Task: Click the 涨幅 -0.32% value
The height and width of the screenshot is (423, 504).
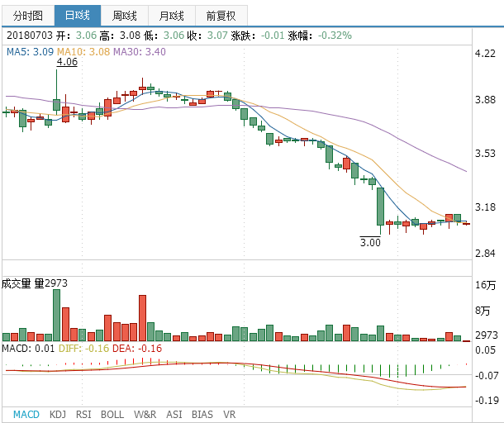Action: tap(335, 36)
